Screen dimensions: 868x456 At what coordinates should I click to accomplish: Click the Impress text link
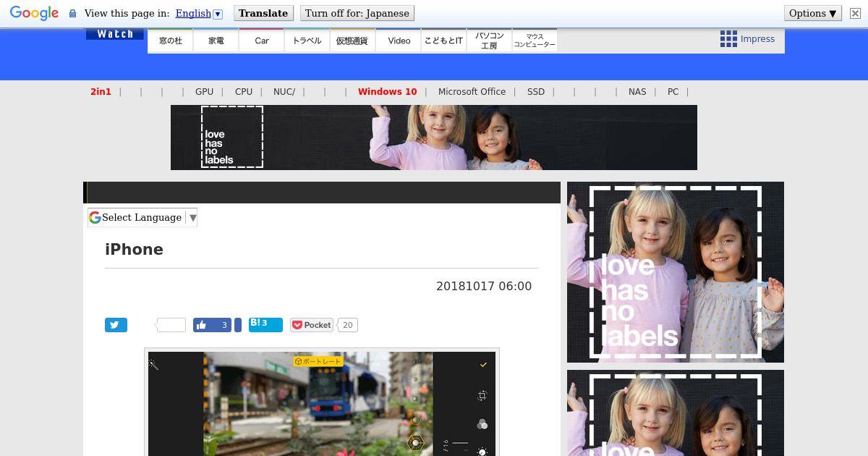point(757,39)
